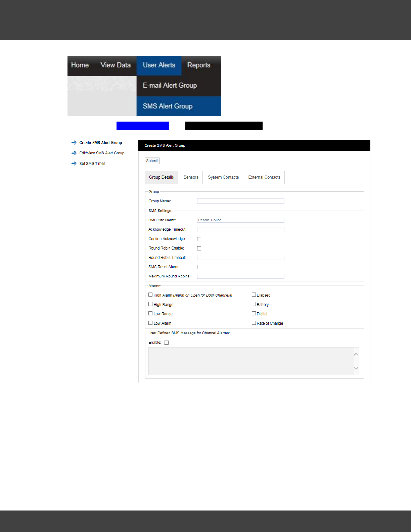Click the arrow icon beside Set SMS Times
This screenshot has width=411, height=532.
point(74,164)
